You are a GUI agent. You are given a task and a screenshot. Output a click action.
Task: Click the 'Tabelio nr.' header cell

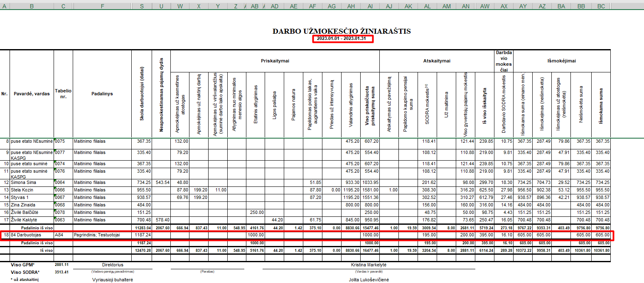(64, 94)
